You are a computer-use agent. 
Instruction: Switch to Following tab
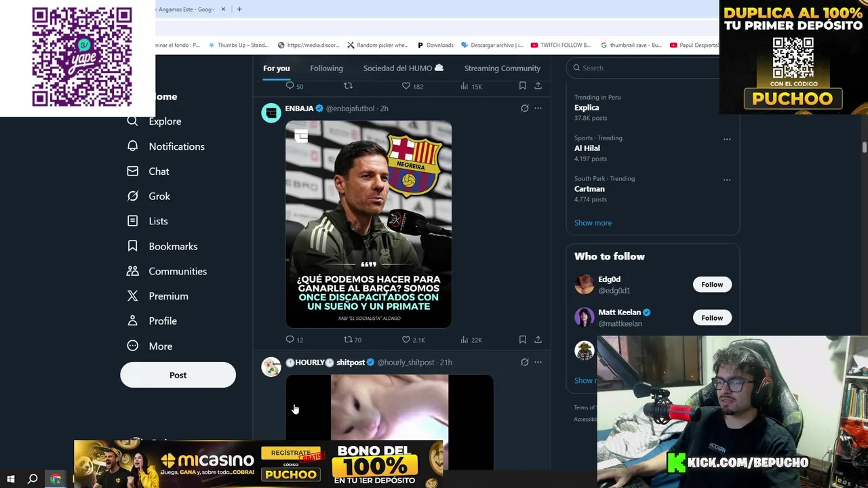click(x=326, y=68)
